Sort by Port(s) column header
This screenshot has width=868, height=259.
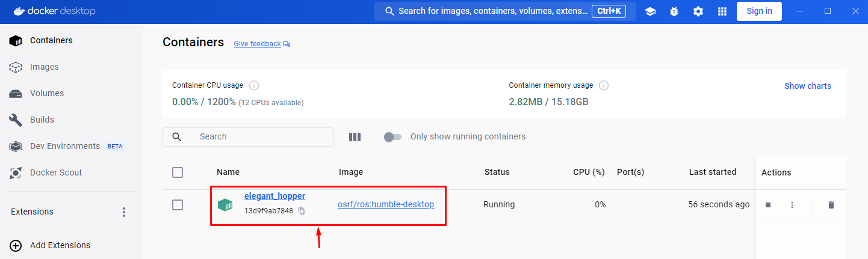(630, 172)
